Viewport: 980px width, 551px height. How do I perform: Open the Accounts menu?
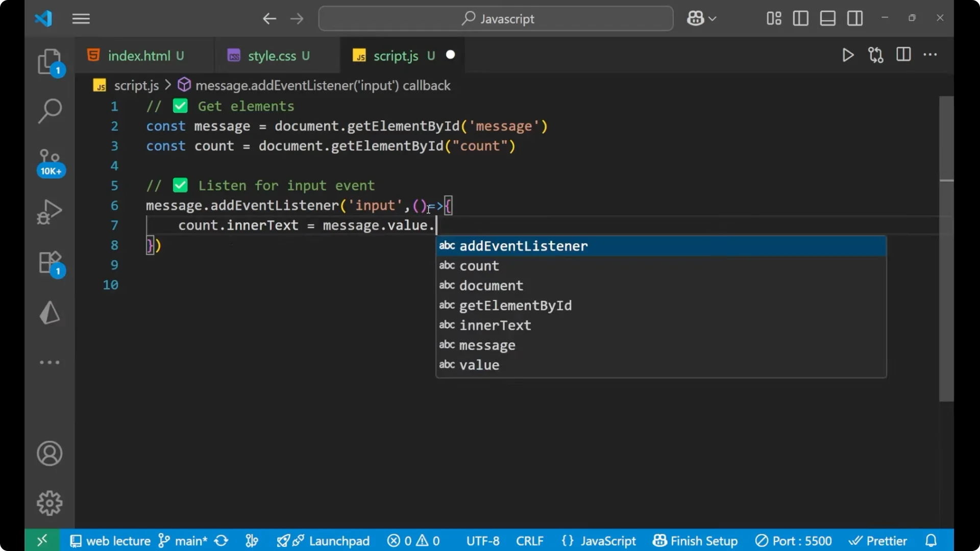tap(49, 454)
